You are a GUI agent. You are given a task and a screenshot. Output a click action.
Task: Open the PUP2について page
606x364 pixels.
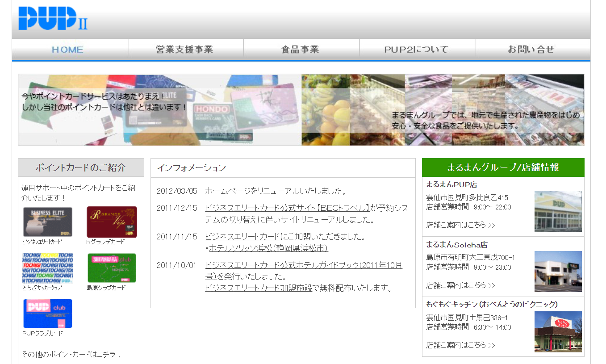point(417,49)
